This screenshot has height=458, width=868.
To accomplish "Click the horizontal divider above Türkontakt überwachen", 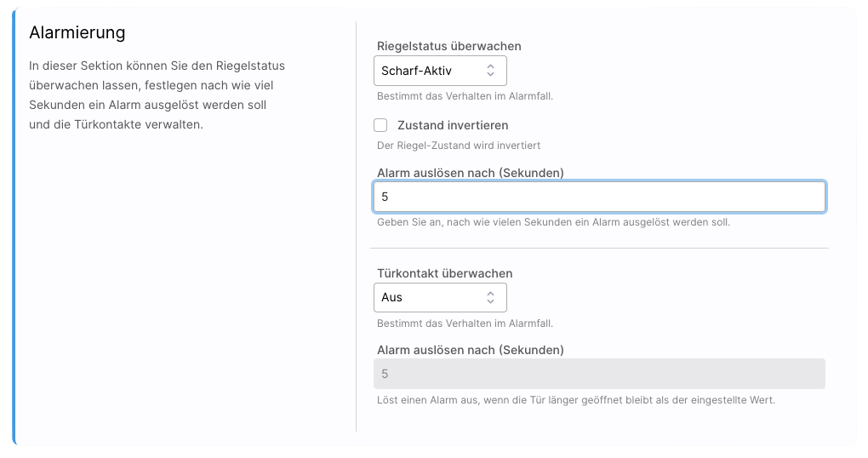I will pyautogui.click(x=599, y=249).
